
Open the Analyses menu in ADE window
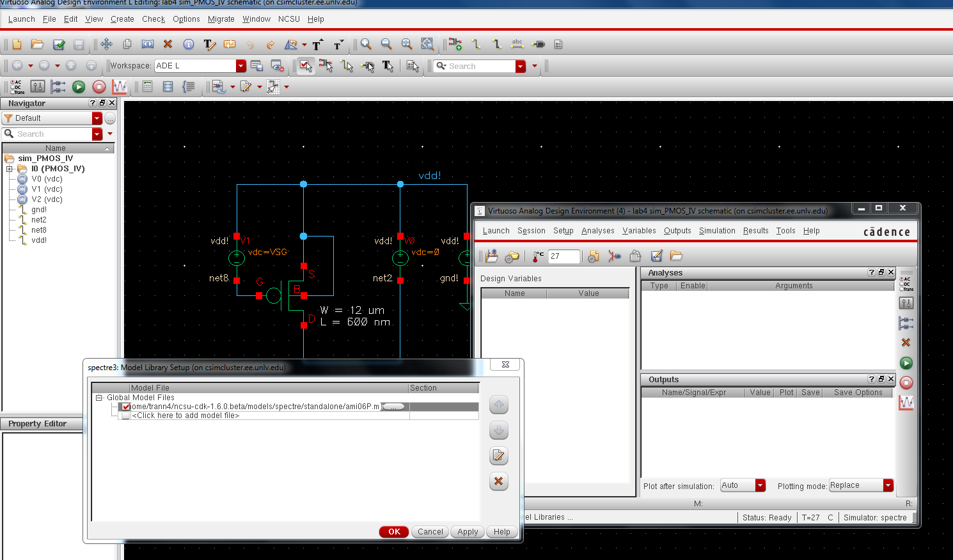point(598,231)
